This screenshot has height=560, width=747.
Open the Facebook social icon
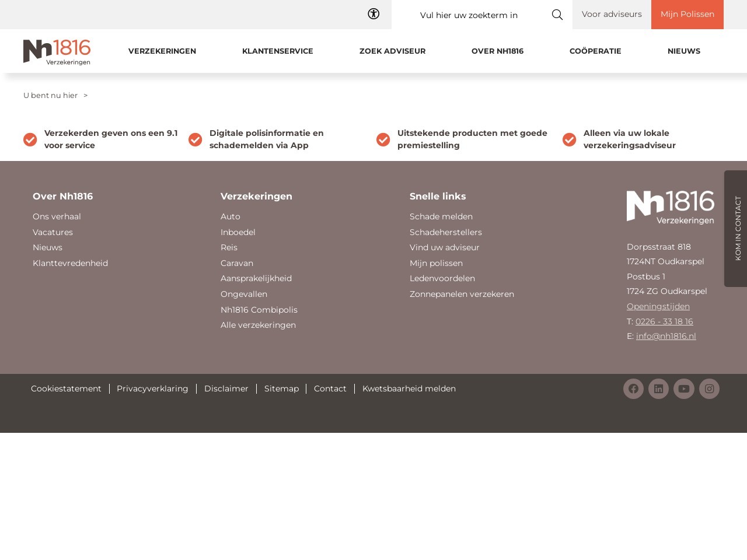click(x=633, y=389)
